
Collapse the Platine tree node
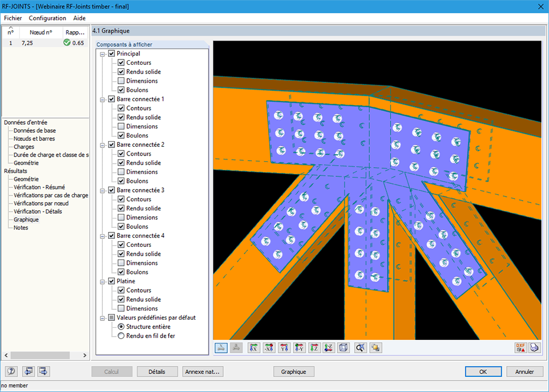click(102, 282)
